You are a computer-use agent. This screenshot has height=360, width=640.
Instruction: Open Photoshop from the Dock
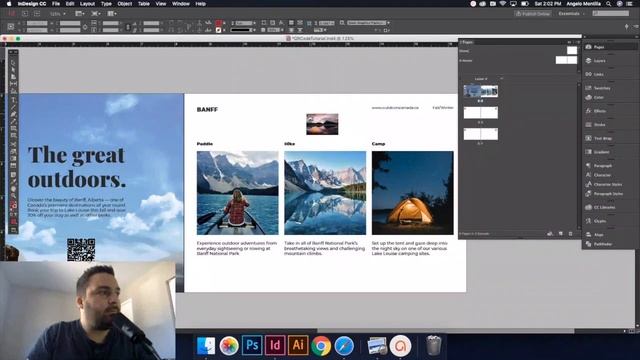[252, 345]
